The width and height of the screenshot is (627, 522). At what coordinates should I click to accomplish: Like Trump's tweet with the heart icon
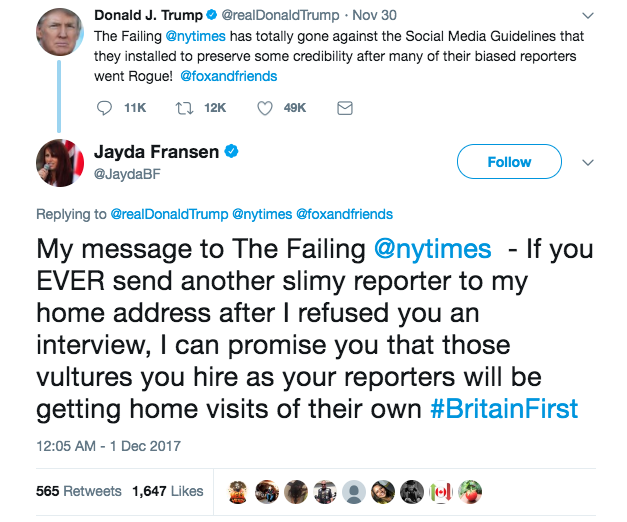pos(265,108)
